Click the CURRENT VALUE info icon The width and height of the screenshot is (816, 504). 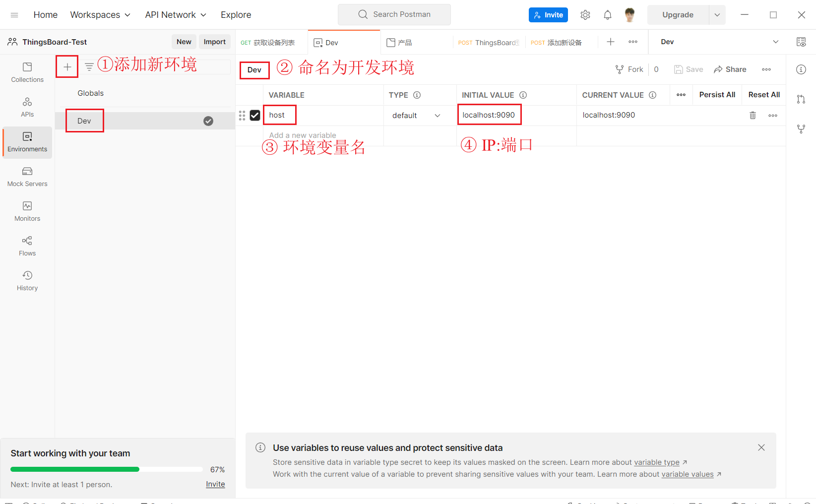(653, 95)
